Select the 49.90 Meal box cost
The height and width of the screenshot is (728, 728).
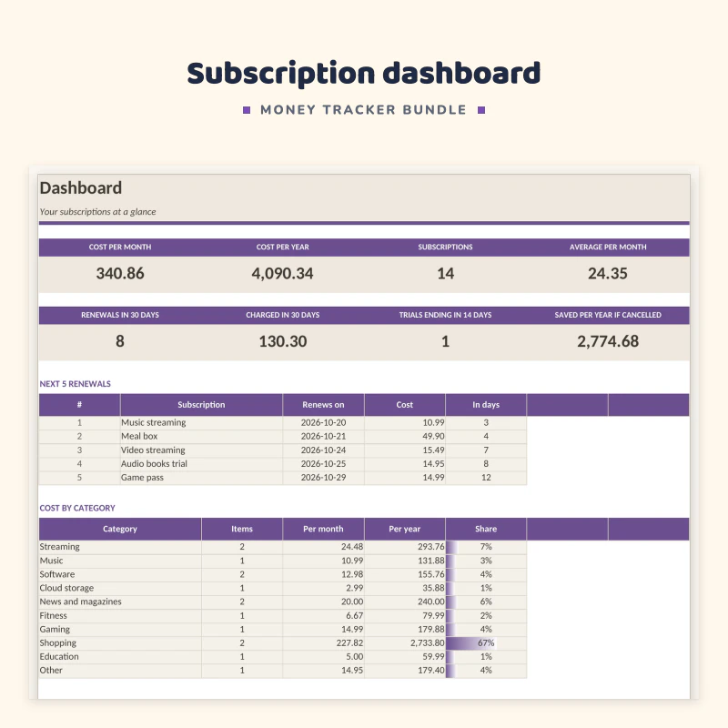404,437
